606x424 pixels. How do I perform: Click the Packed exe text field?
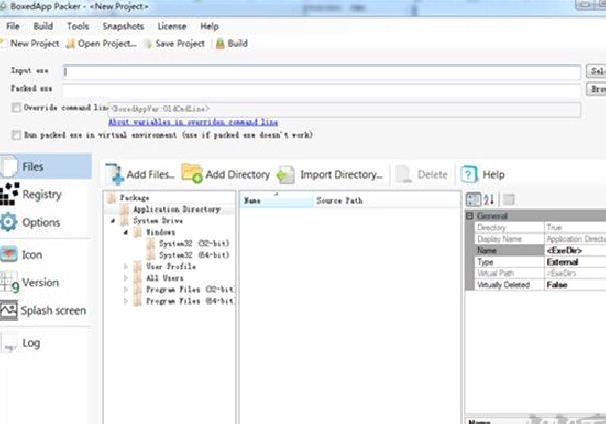click(x=322, y=90)
